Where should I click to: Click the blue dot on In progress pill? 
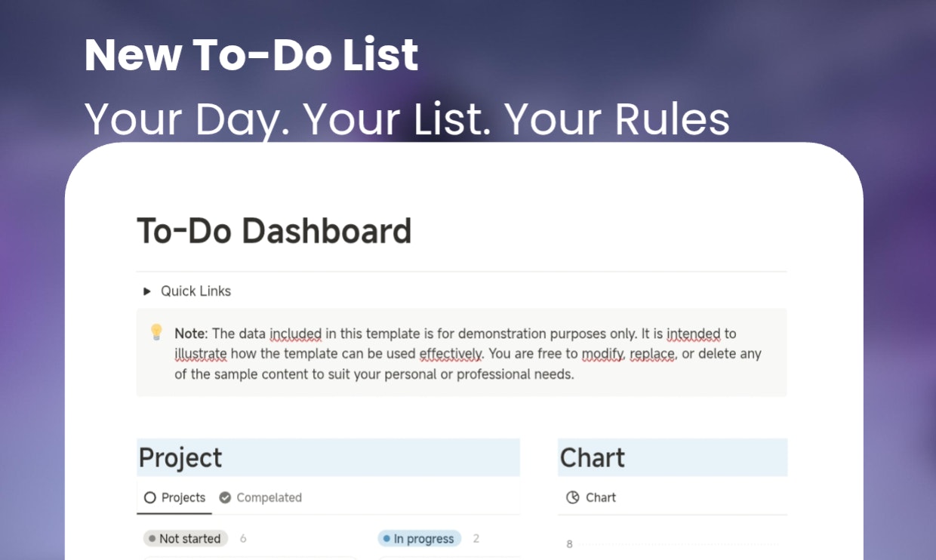click(x=386, y=538)
